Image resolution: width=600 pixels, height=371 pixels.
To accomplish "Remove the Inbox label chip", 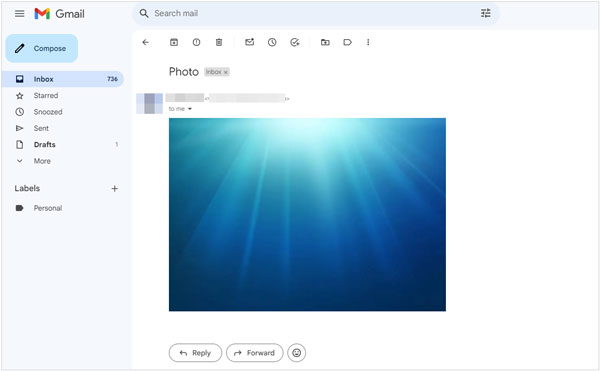I will [x=226, y=72].
